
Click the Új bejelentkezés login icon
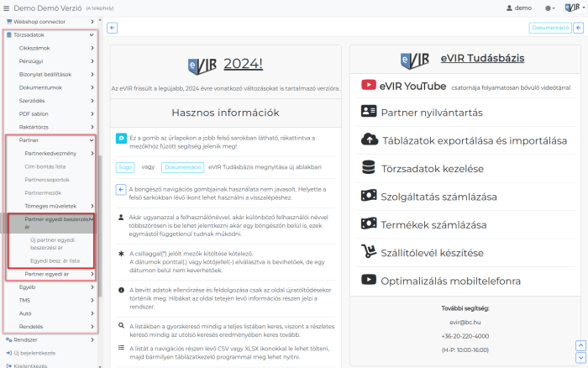9,353
